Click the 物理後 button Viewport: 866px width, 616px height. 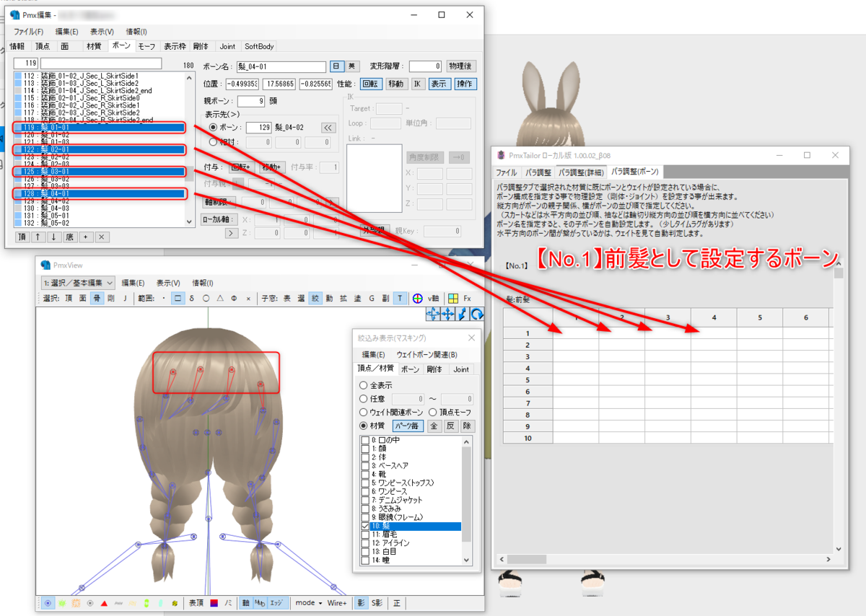462,66
